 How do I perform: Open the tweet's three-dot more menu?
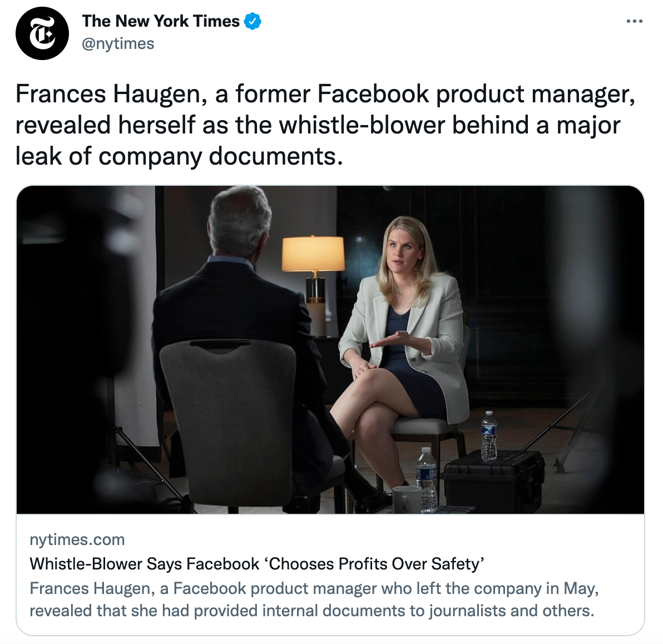634,22
